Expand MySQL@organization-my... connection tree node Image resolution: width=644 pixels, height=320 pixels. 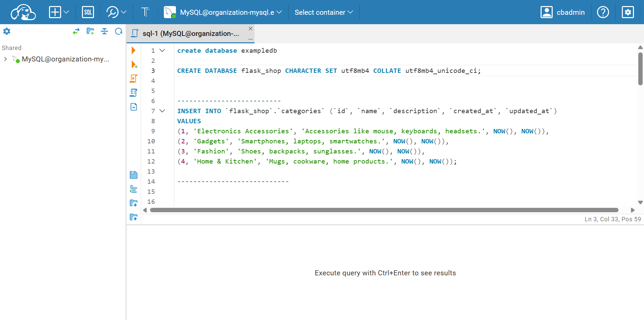5,59
